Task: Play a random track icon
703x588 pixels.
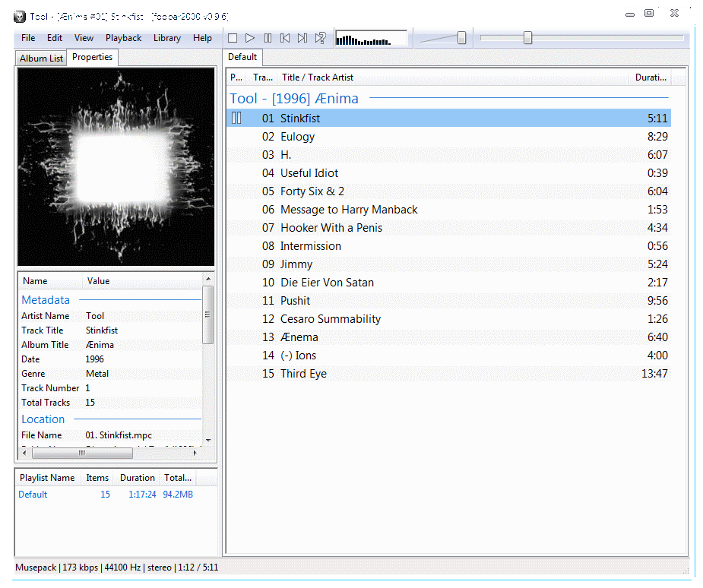Action: click(320, 38)
